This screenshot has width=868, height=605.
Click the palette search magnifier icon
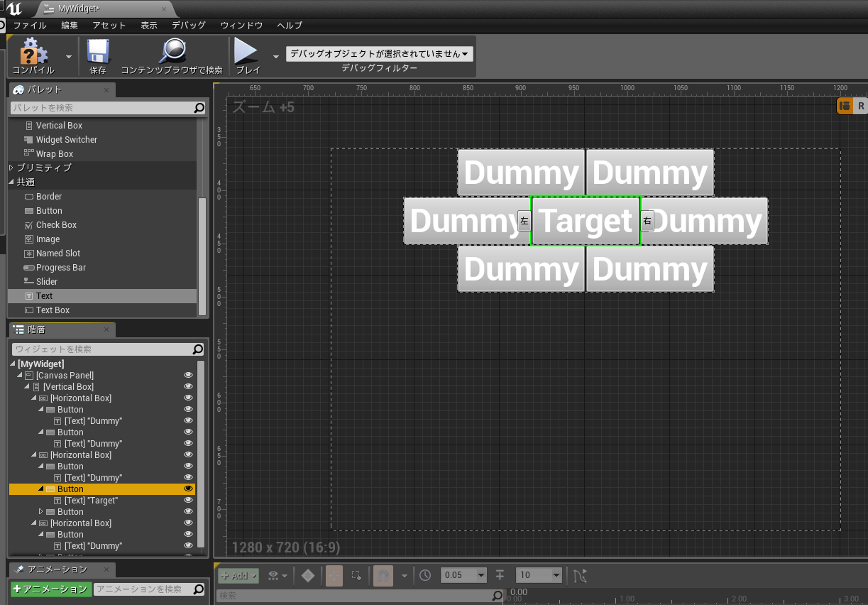(x=199, y=108)
